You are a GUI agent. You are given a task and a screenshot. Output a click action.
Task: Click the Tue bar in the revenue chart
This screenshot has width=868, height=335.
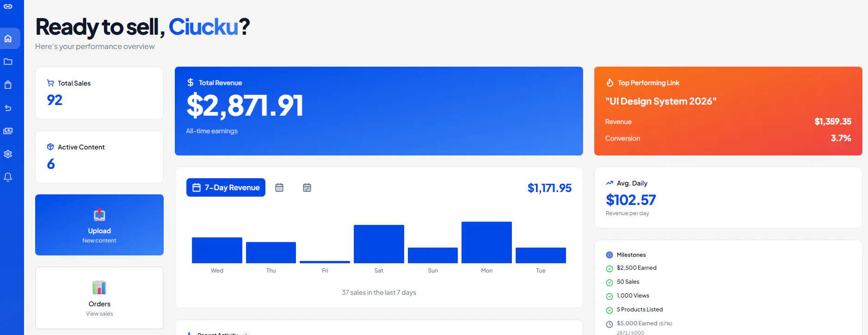click(x=541, y=255)
